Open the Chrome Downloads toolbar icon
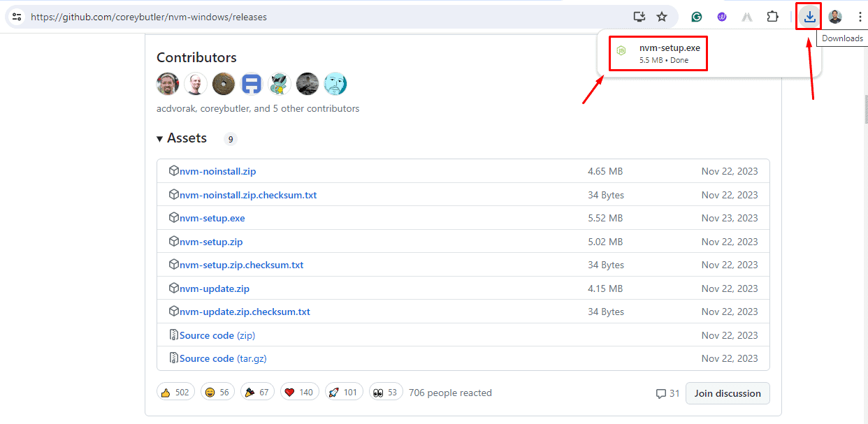The width and height of the screenshot is (868, 424). 809,17
